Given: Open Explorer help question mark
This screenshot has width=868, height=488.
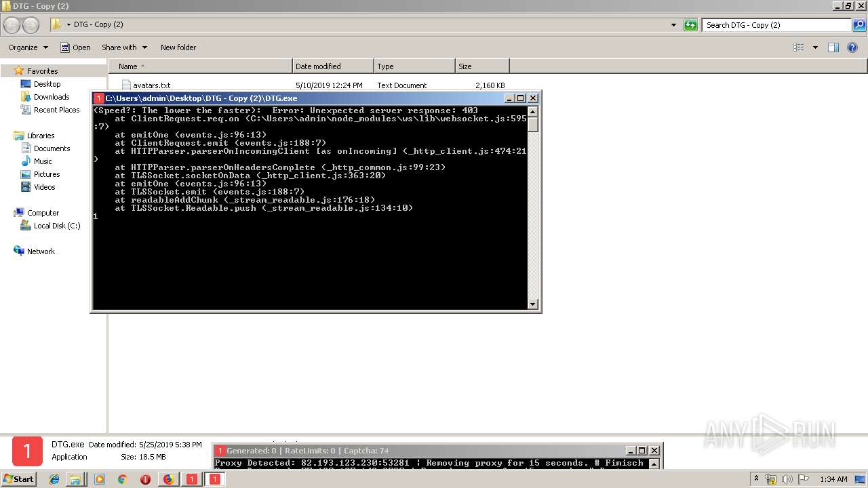Looking at the screenshot, I should (852, 47).
